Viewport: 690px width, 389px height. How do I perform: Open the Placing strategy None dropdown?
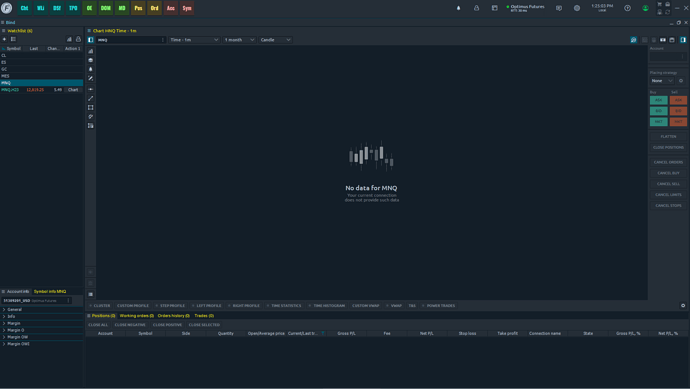tap(662, 81)
